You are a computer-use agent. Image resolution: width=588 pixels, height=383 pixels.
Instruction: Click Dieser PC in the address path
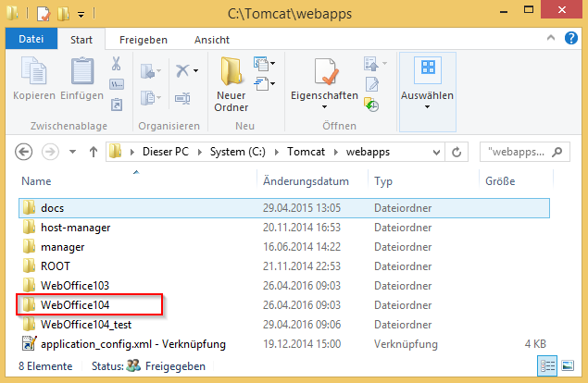(166, 152)
